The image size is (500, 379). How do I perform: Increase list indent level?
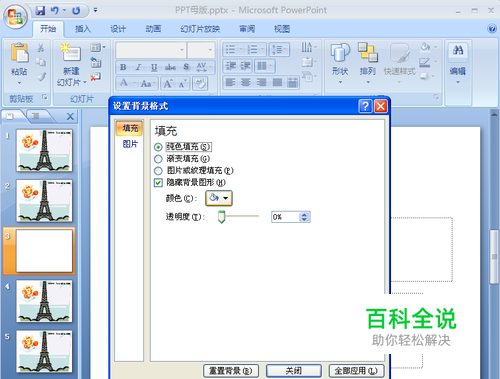246,66
